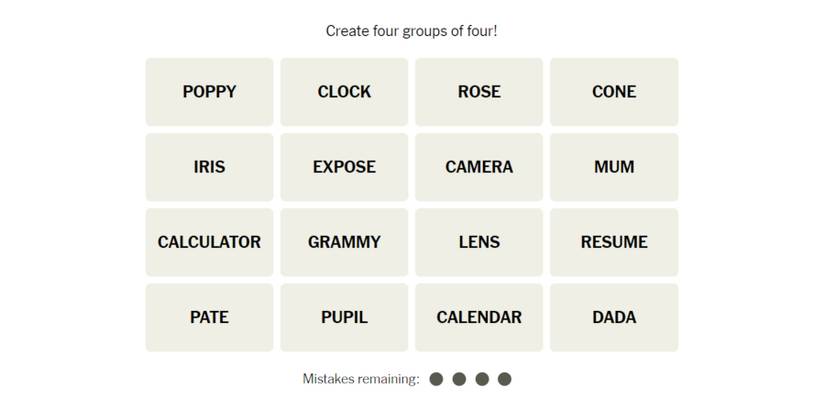
Task: Select the CALENDAR tile
Action: 479,317
